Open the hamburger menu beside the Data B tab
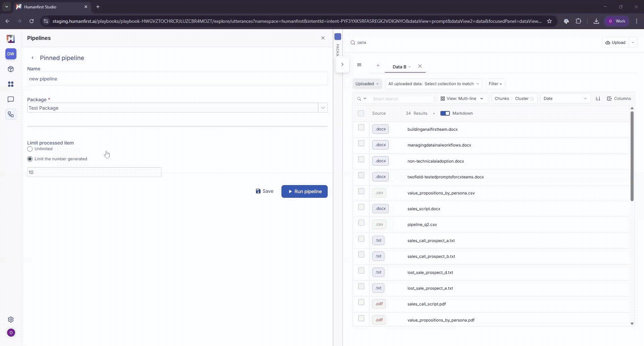Image resolution: width=644 pixels, height=346 pixels. [359, 65]
